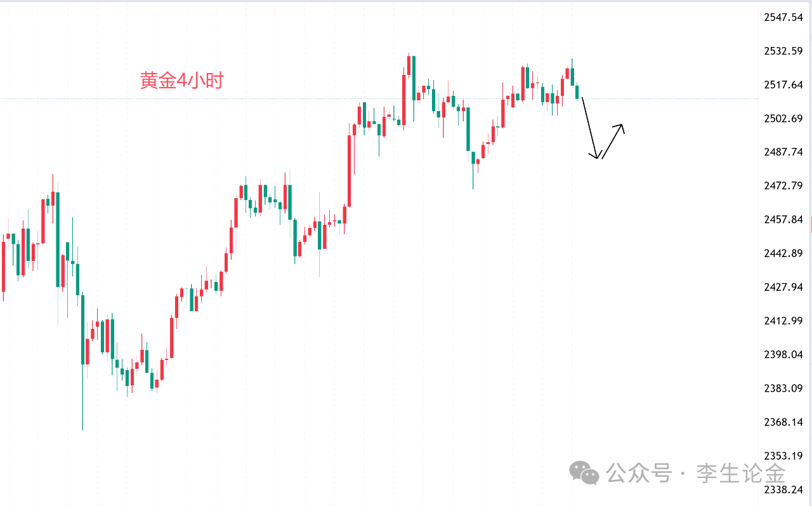Select the 2457.84 price axis label
Screen dimensions: 812x506
pyautogui.click(x=783, y=219)
